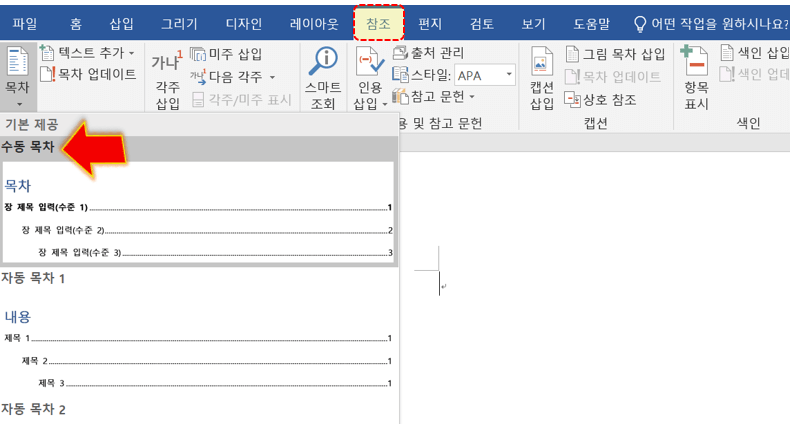Screen dimensions: 790x436
Task: Insert a footnote with 각주 삽입
Action: [x=167, y=80]
